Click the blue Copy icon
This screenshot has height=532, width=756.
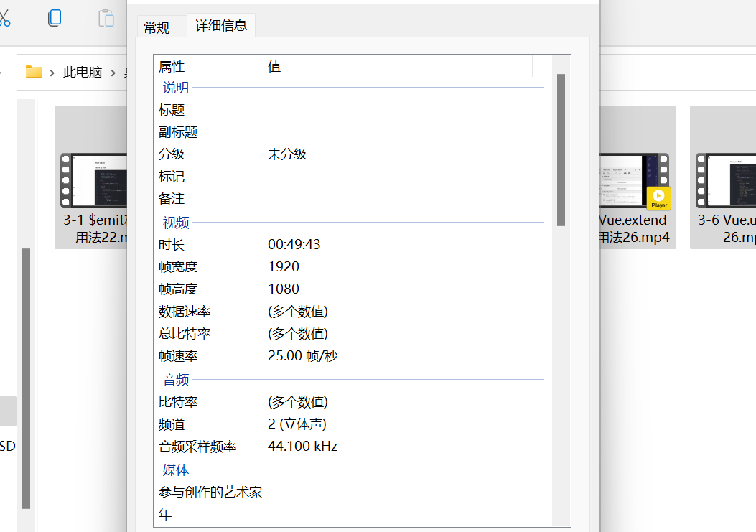click(x=55, y=18)
